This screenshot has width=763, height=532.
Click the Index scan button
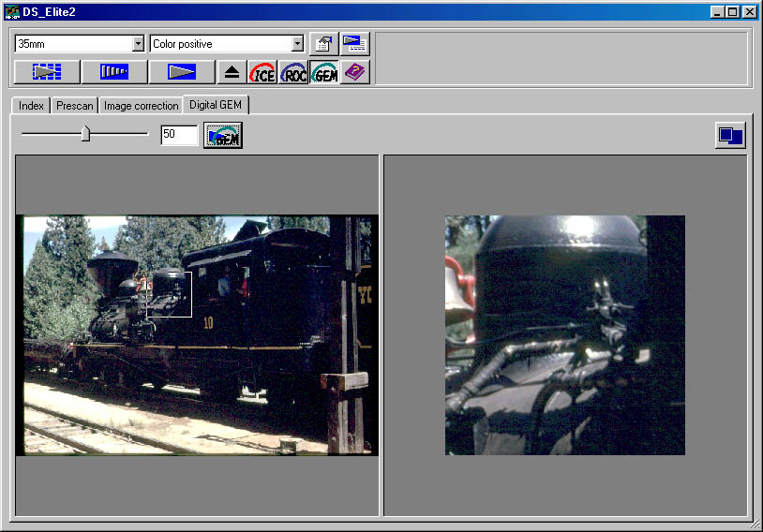[x=47, y=72]
